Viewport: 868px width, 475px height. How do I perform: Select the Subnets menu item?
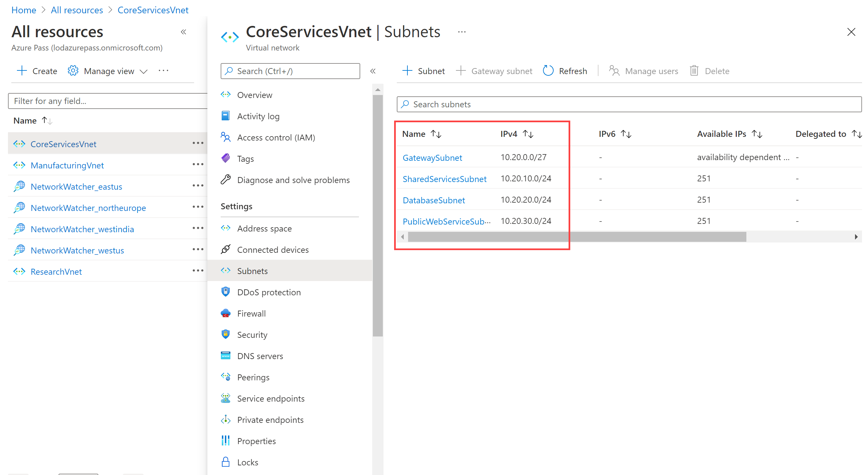(253, 270)
